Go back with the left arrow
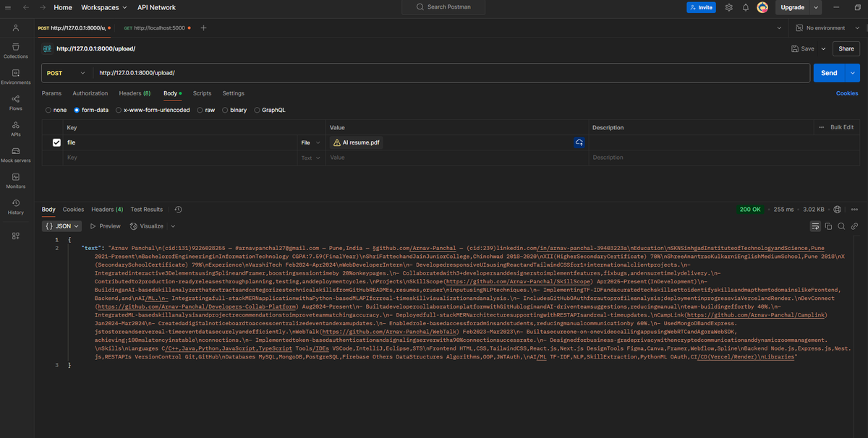 point(25,7)
